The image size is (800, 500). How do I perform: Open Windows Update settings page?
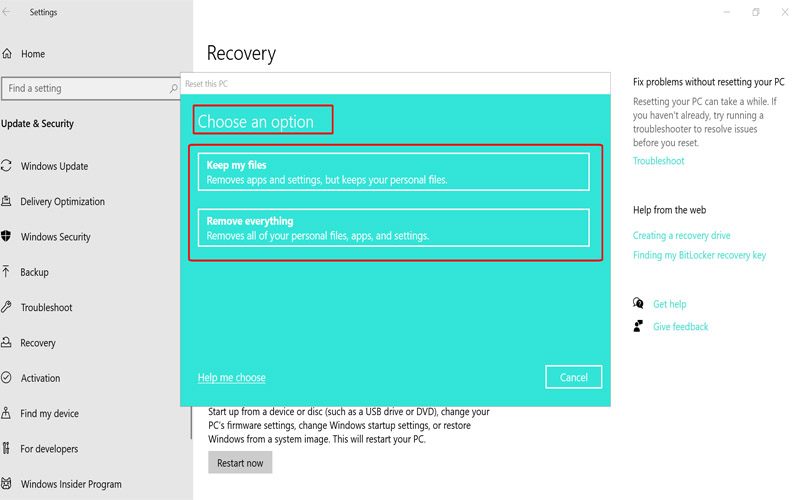[x=55, y=166]
